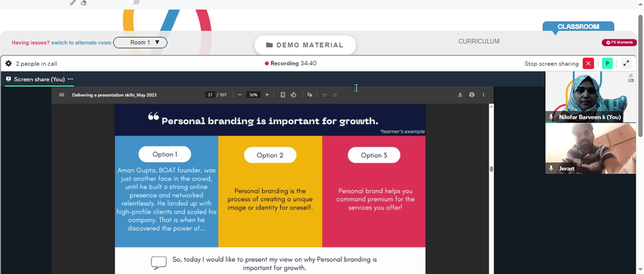Click Jerart's video tile
Screen dimensions: 644x274
pos(590,148)
